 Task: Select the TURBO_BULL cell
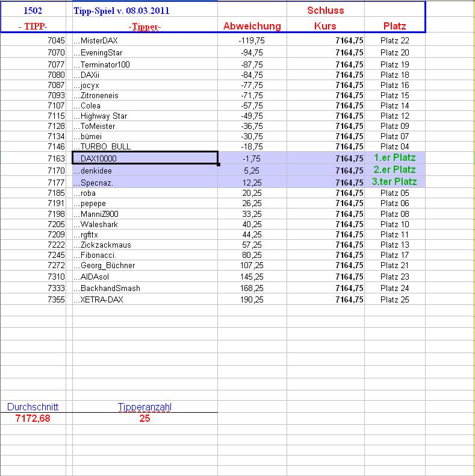(x=145, y=146)
